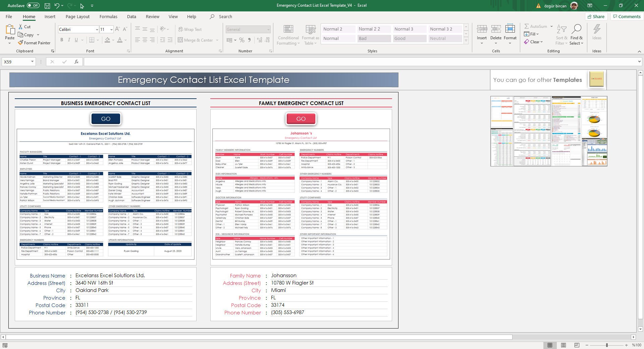The image size is (644, 349).
Task: Select the Bold formatting icon
Action: coord(62,40)
